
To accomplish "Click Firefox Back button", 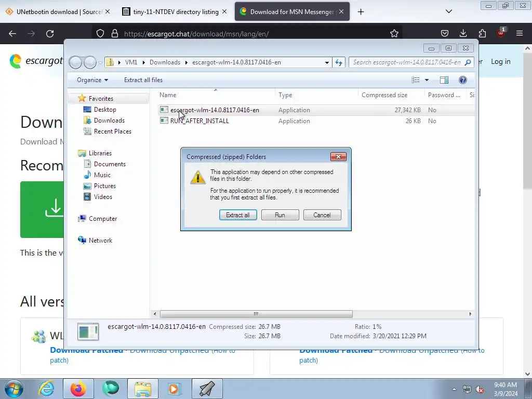I will coord(12,34).
